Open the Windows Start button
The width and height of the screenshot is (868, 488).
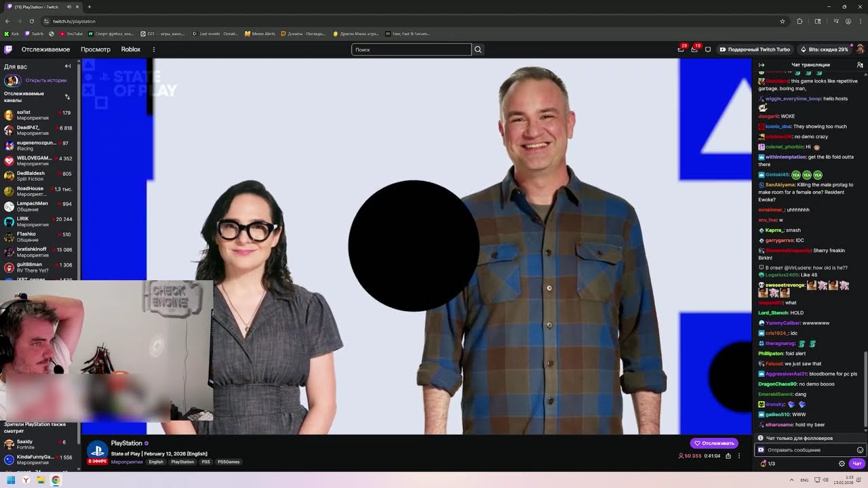point(11,480)
